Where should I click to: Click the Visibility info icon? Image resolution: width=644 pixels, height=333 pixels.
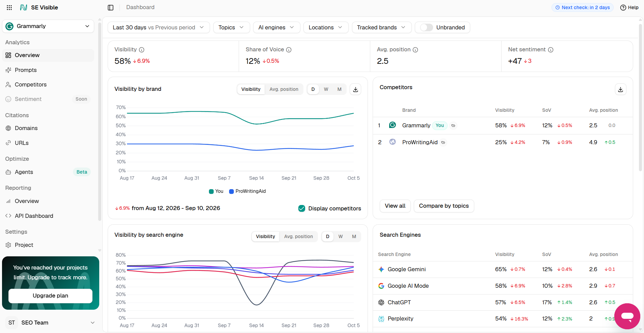coord(142,50)
